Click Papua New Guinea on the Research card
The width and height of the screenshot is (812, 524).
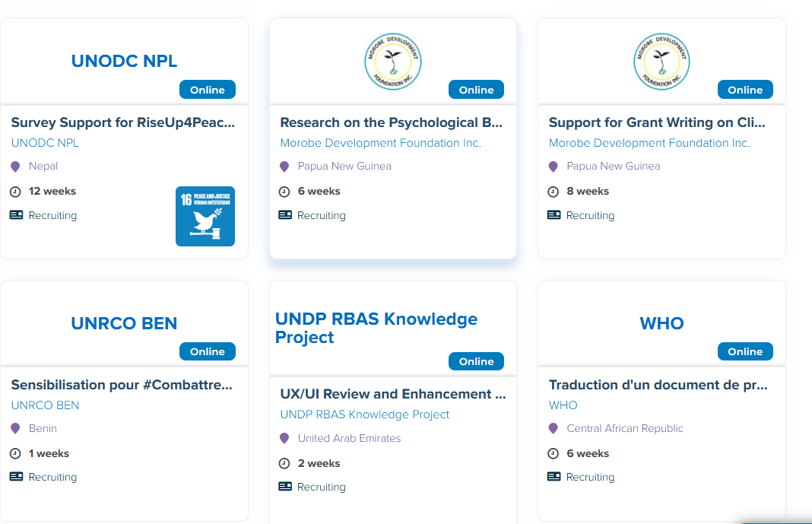click(x=344, y=167)
